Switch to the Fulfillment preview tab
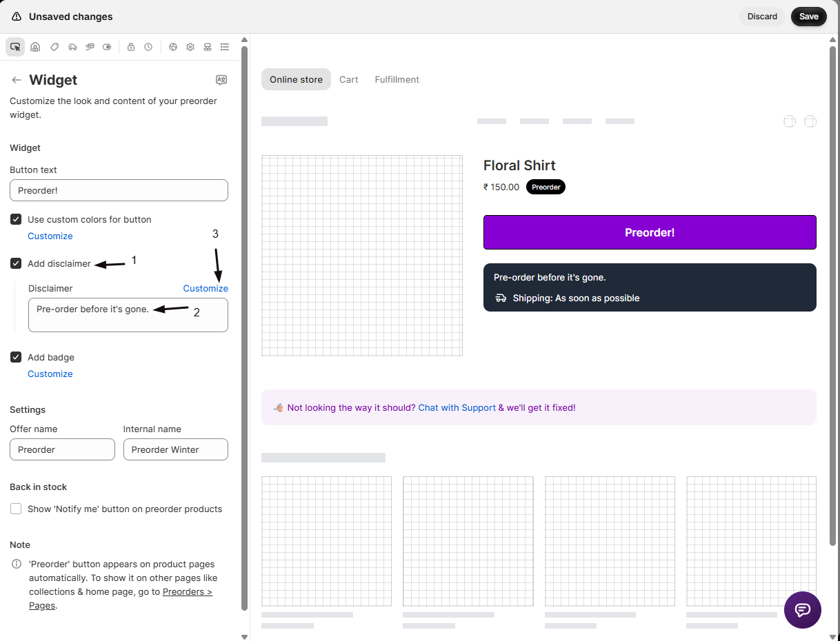The image size is (840, 641). (397, 79)
